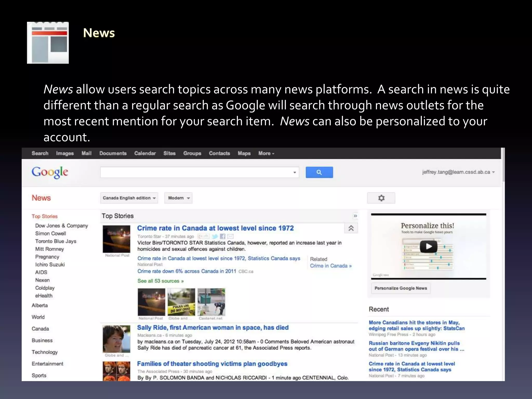Select Nexen topic in sidebar
This screenshot has height=399, width=532.
pyautogui.click(x=42, y=280)
